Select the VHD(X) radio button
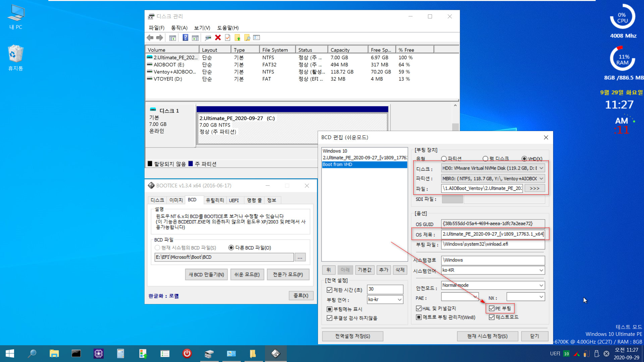 tap(524, 159)
